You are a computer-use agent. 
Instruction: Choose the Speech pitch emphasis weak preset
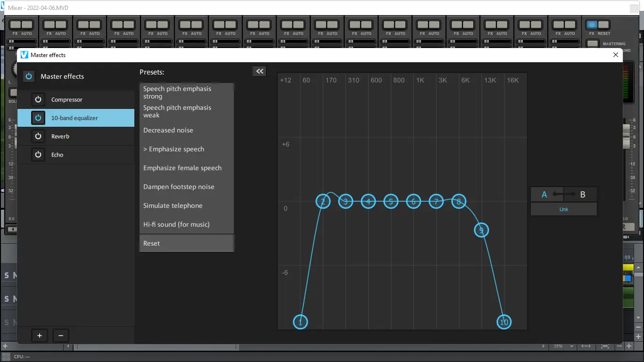(x=187, y=111)
